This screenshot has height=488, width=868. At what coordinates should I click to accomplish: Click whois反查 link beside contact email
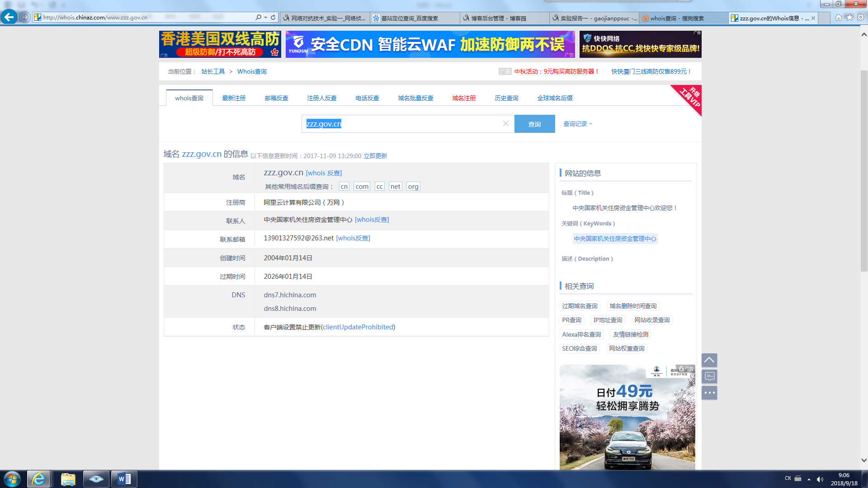pyautogui.click(x=353, y=238)
